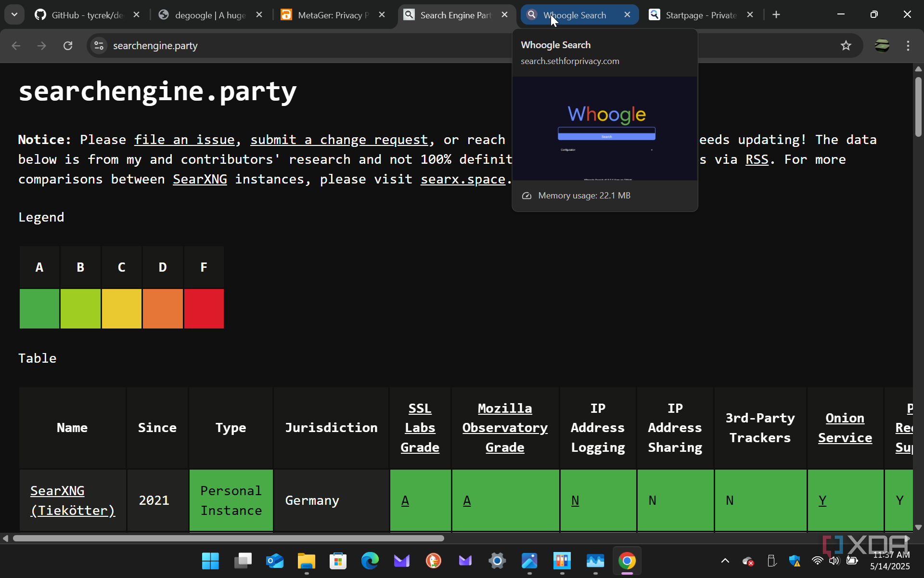Launch Outlook from the taskbar
The image size is (924, 578).
click(x=275, y=561)
